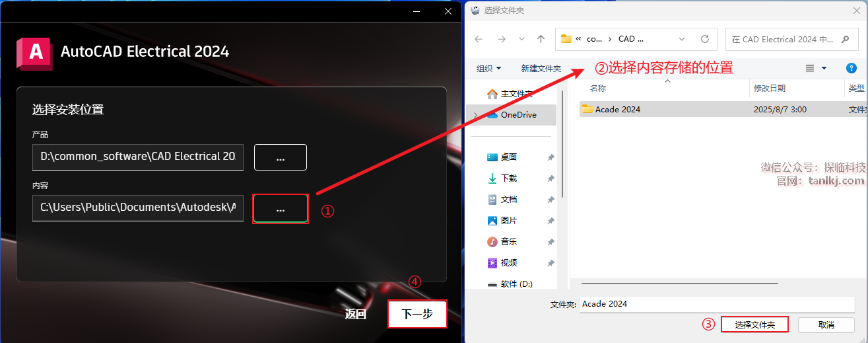Click the co... breadcrumb path segment
This screenshot has height=343, width=868.
[x=594, y=39]
